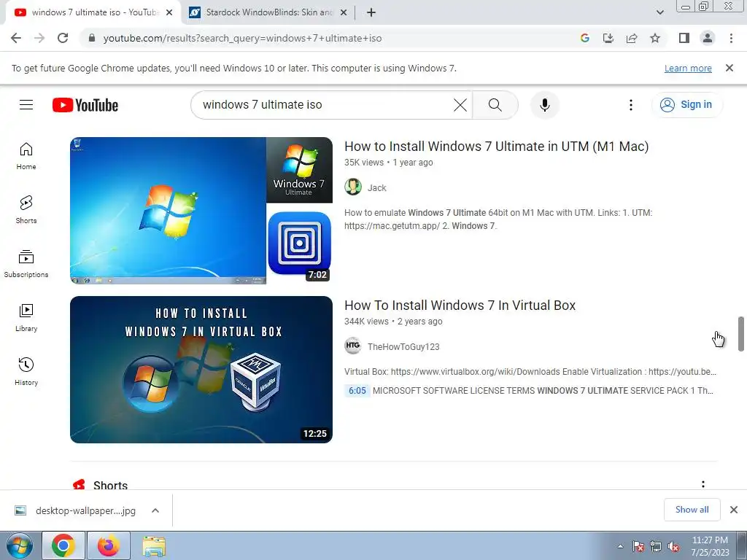Run search with the magnifier button
This screenshot has height=560, width=747.
(x=495, y=105)
